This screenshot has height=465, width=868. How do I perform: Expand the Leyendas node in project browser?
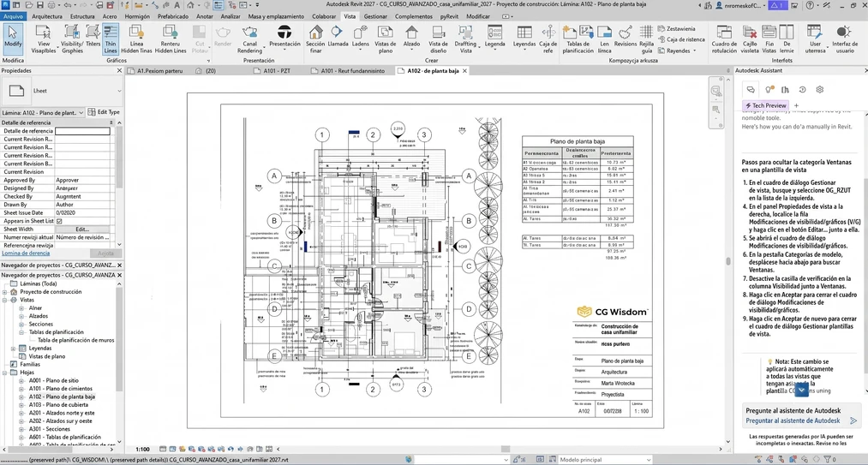14,349
